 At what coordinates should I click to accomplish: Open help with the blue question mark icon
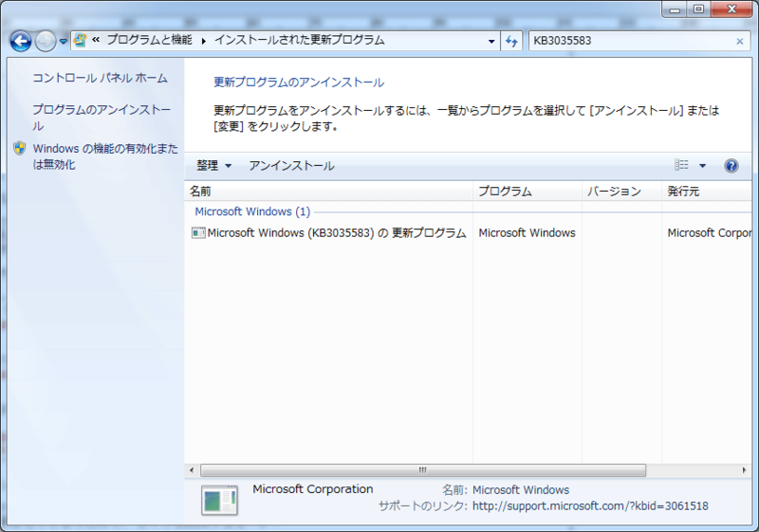point(731,166)
